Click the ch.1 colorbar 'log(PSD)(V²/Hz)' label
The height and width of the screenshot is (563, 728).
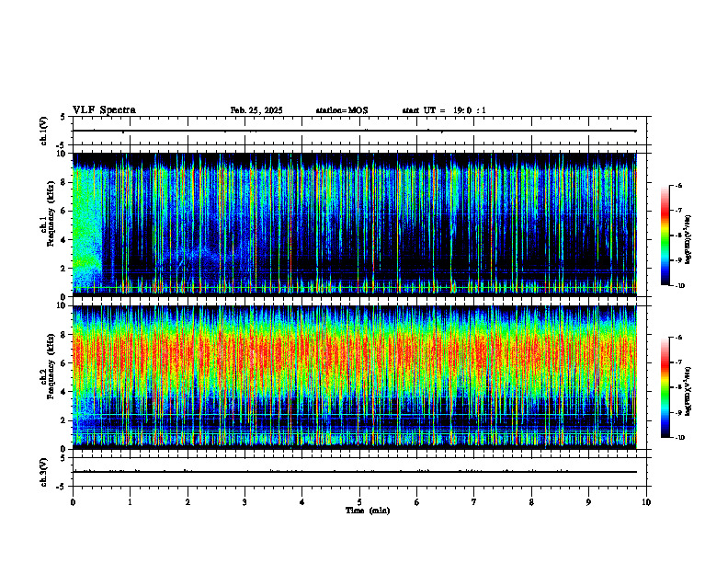coord(688,239)
